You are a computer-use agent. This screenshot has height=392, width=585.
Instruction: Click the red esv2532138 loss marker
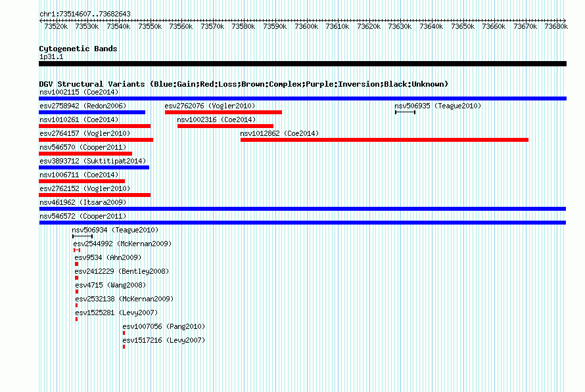76,305
